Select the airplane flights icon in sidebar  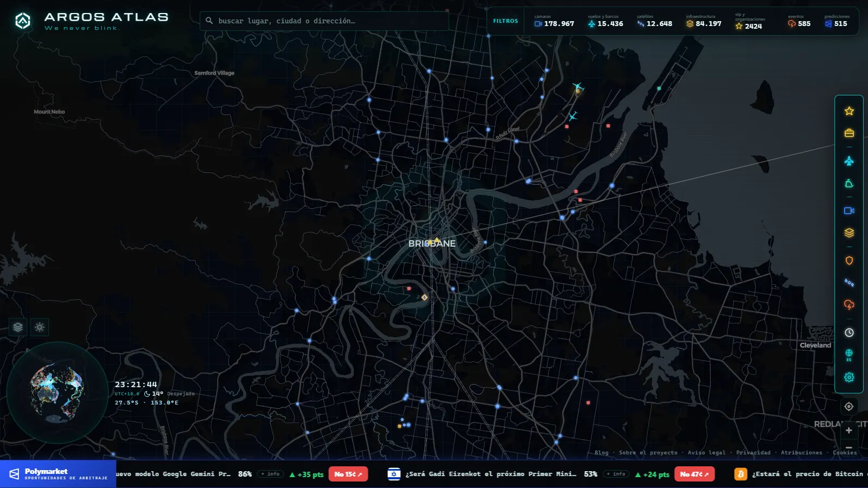pyautogui.click(x=849, y=161)
